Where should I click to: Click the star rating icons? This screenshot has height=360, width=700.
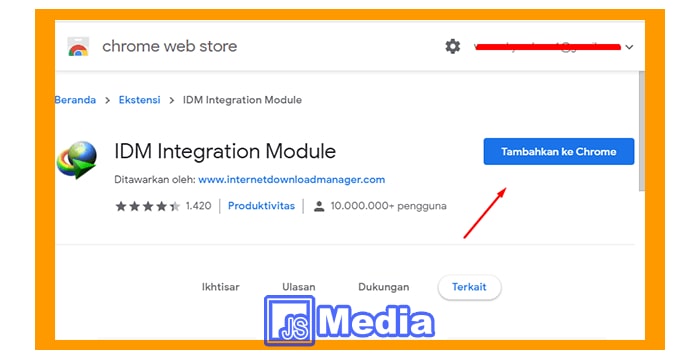coord(148,206)
